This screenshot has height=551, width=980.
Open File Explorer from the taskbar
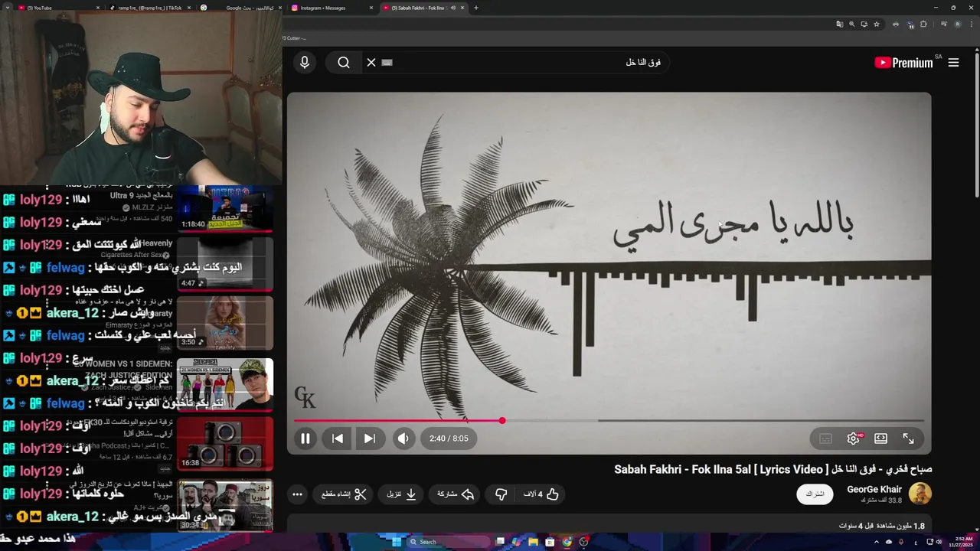(533, 542)
